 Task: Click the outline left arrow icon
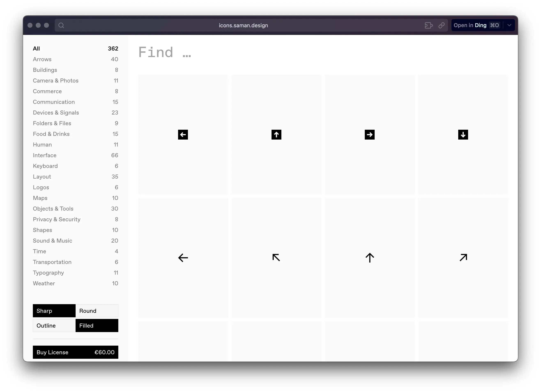pos(183,258)
